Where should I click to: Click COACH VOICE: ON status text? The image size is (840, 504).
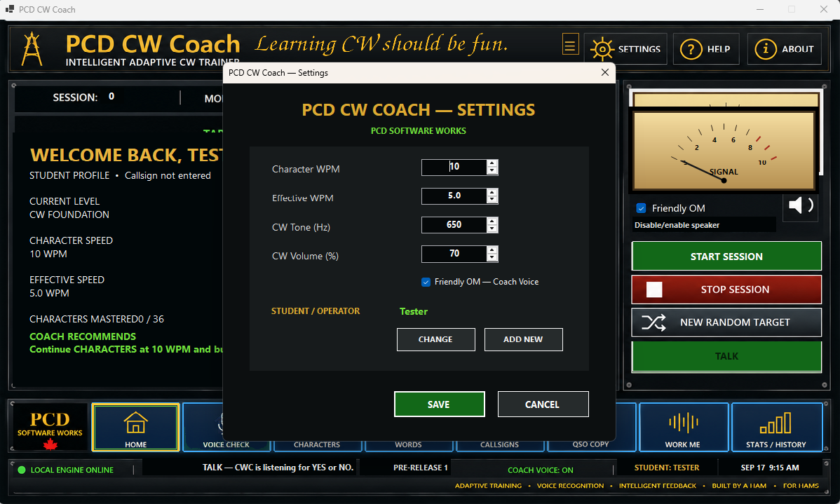tap(541, 470)
